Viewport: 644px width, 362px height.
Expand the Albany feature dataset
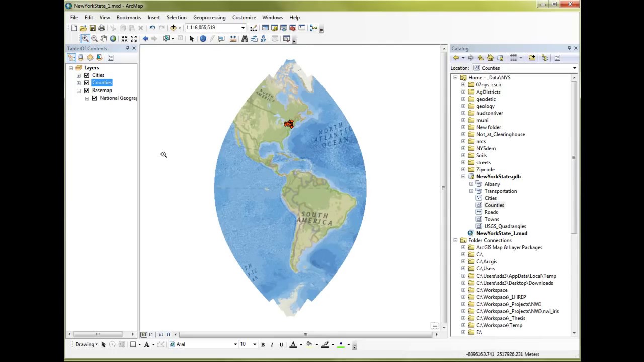point(471,184)
